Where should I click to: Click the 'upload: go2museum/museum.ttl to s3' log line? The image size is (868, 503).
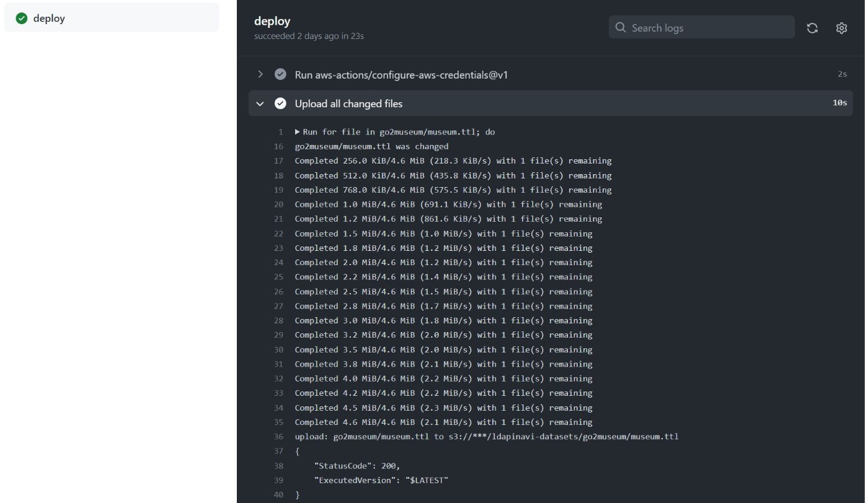pyautogui.click(x=487, y=437)
